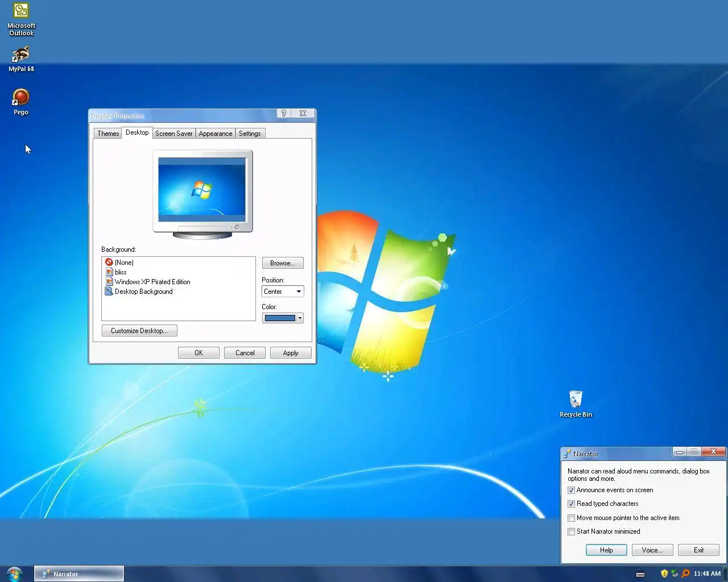
Task: Click the taskbar clock 11:48 AM
Action: point(707,573)
